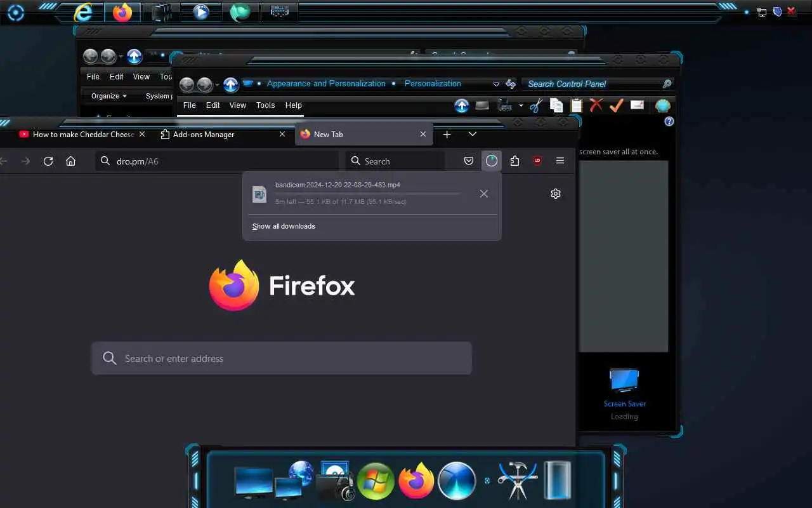Open the hammer and wrench tools dock icon
The height and width of the screenshot is (508, 812).
click(518, 481)
